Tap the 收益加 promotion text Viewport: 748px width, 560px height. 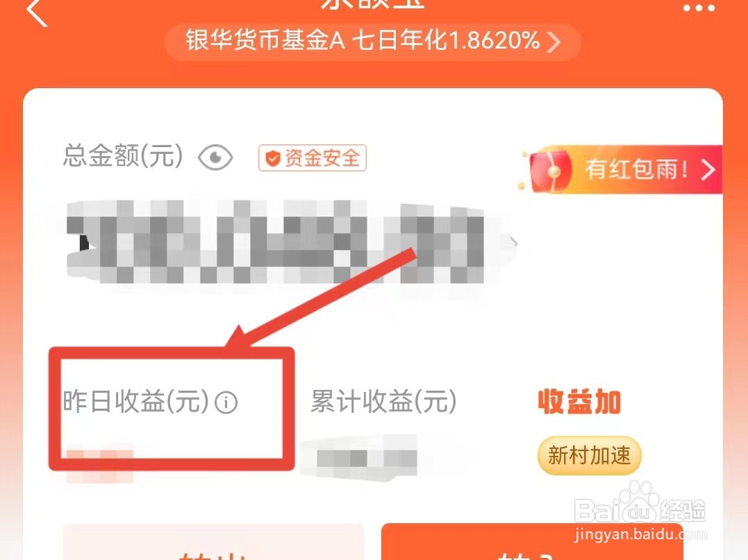coord(579,402)
